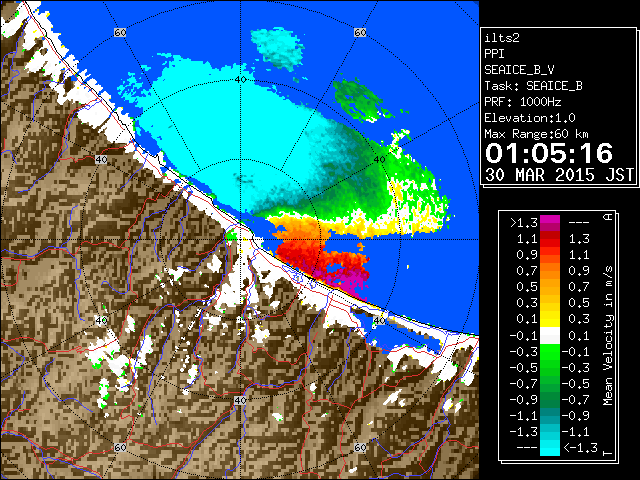Click the timestamp 01:05:16
The height and width of the screenshot is (480, 640).
pos(549,153)
